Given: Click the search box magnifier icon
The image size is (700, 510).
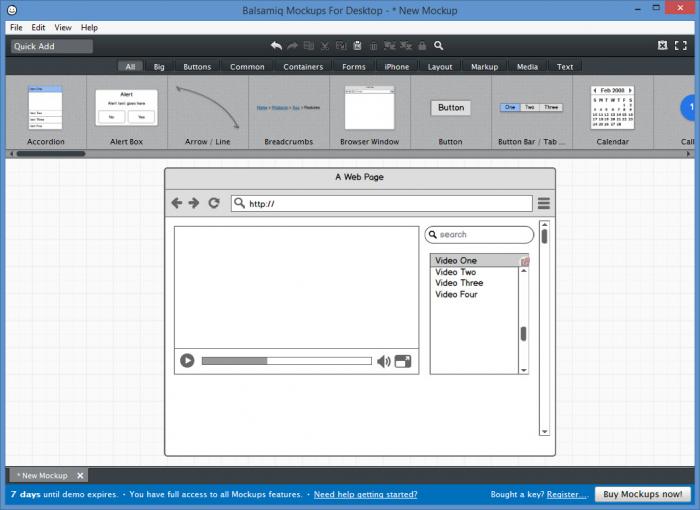Looking at the screenshot, I should tap(433, 234).
